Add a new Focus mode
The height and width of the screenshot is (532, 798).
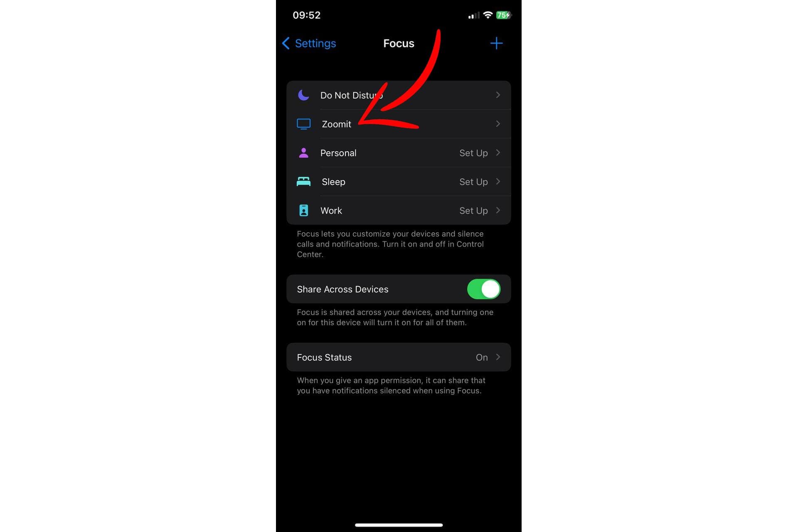click(496, 42)
